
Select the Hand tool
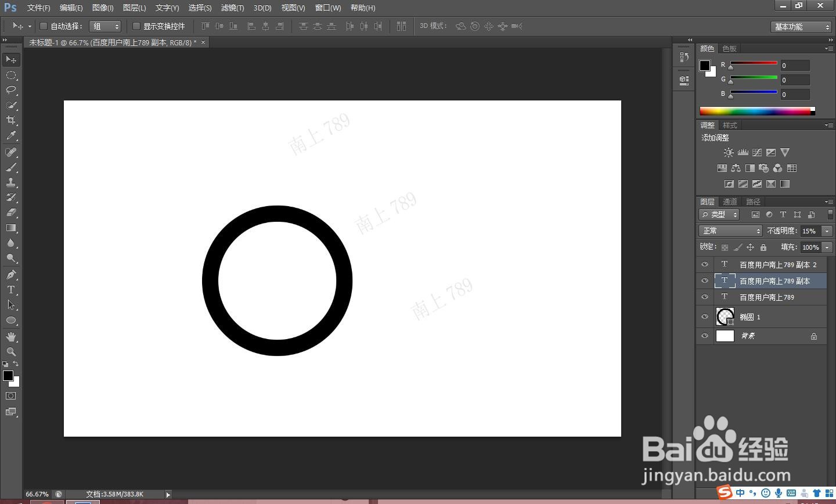click(11, 337)
